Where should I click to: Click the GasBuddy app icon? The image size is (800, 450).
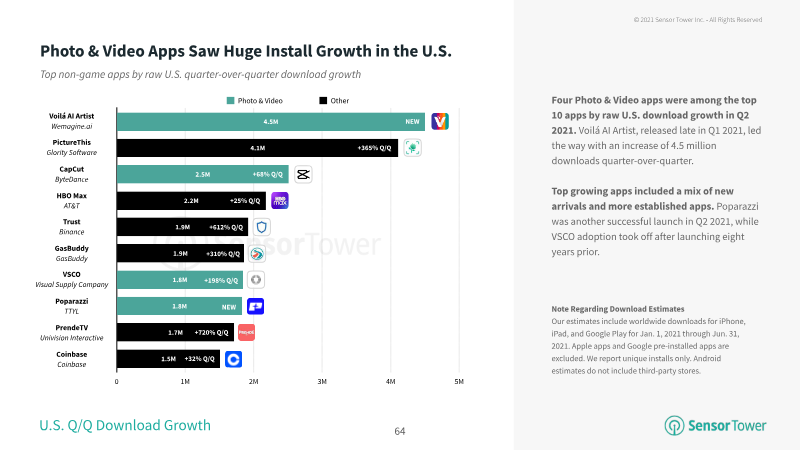(257, 254)
